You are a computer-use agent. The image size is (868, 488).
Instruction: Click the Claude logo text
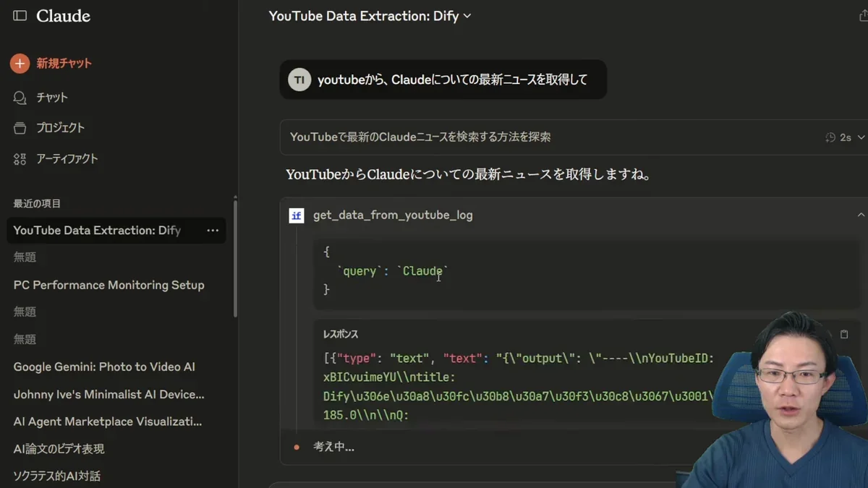63,16
